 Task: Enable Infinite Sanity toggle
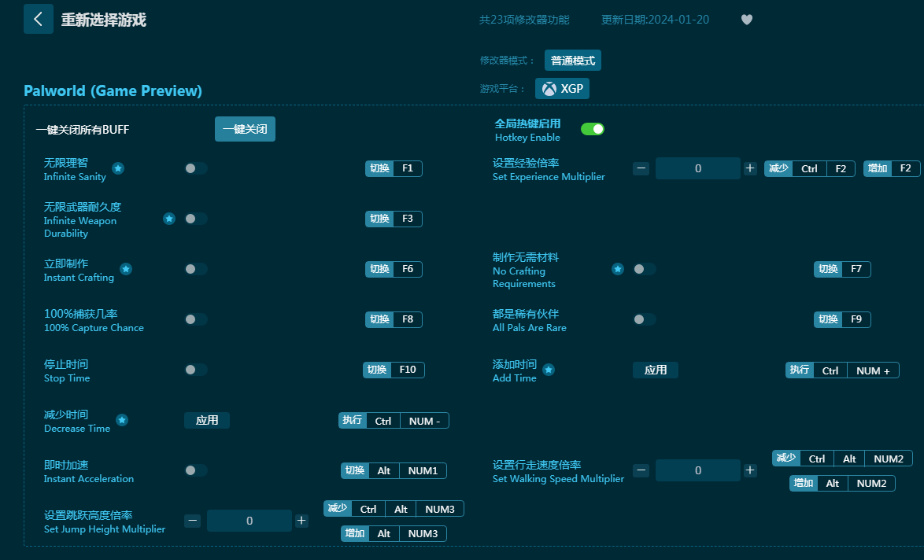196,168
